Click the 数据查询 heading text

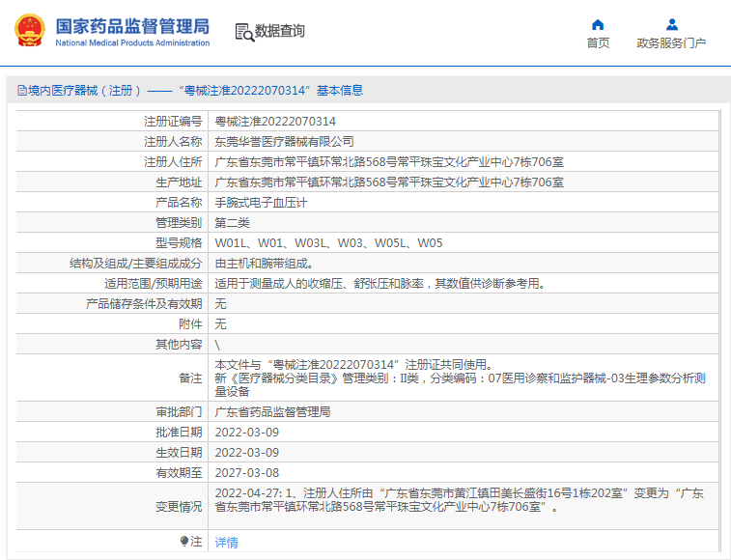pos(280,31)
